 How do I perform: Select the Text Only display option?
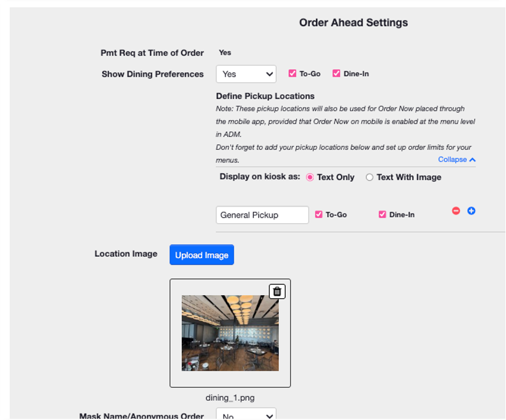310,178
